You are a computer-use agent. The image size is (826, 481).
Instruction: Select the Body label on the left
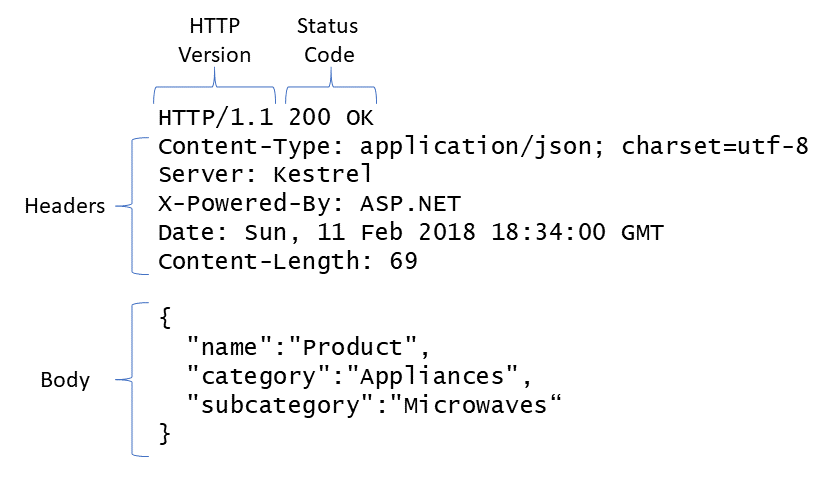pos(65,380)
